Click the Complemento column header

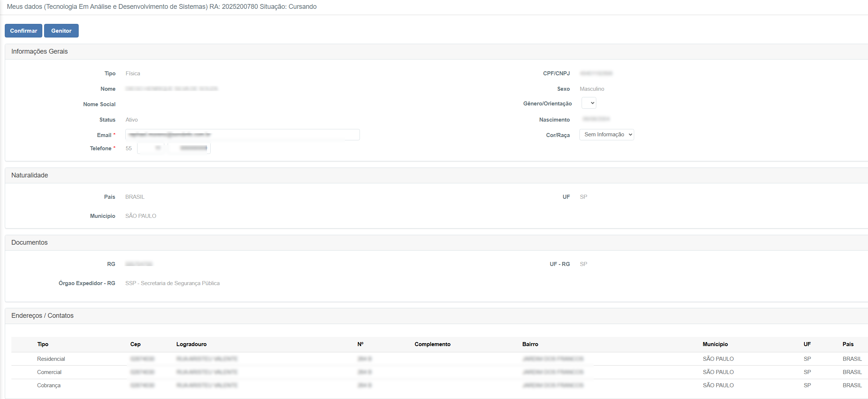[432, 344]
